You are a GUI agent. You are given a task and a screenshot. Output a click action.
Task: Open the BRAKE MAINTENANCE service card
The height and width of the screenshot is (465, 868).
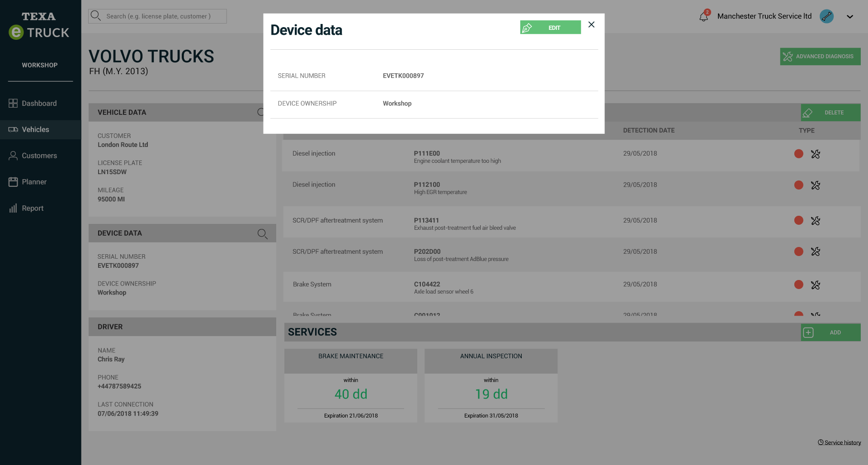[351, 385]
